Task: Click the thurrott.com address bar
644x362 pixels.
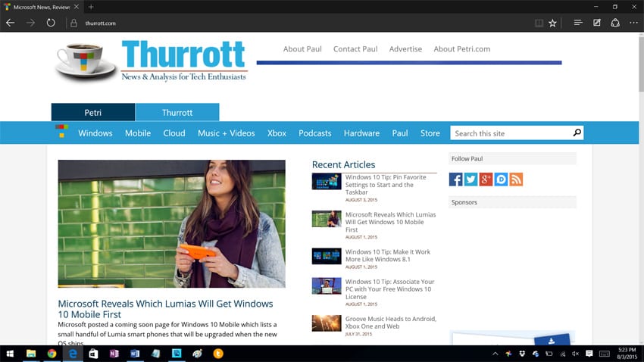Action: [x=100, y=23]
